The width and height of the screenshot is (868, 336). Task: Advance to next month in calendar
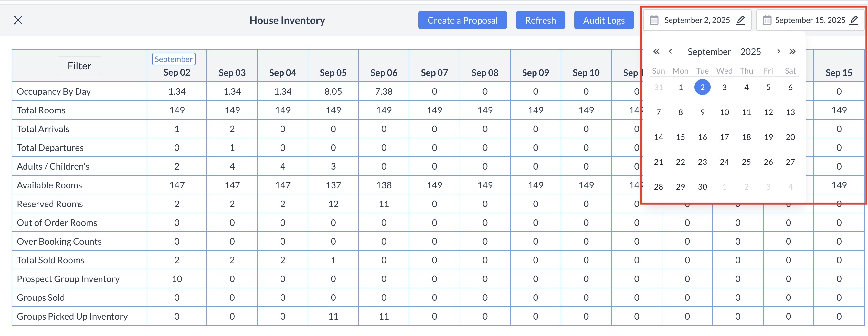(778, 52)
